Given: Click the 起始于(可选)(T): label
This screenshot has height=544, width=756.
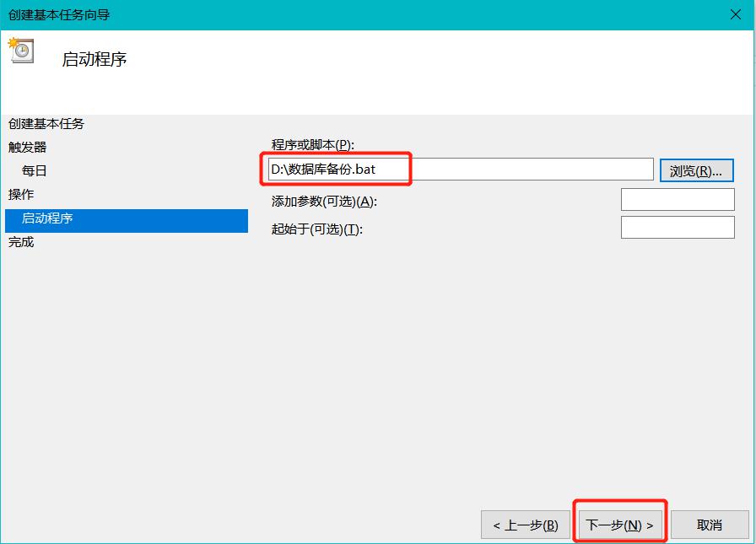Looking at the screenshot, I should [x=316, y=229].
